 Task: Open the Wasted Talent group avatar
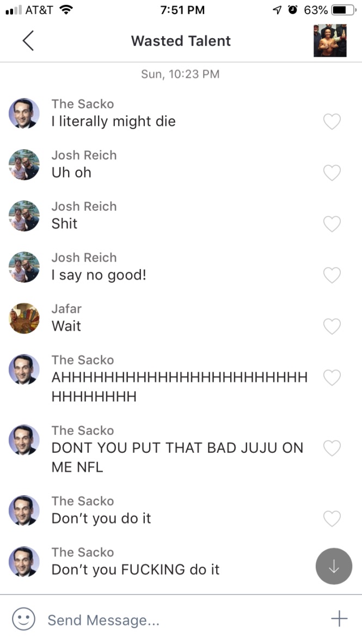pos(330,40)
